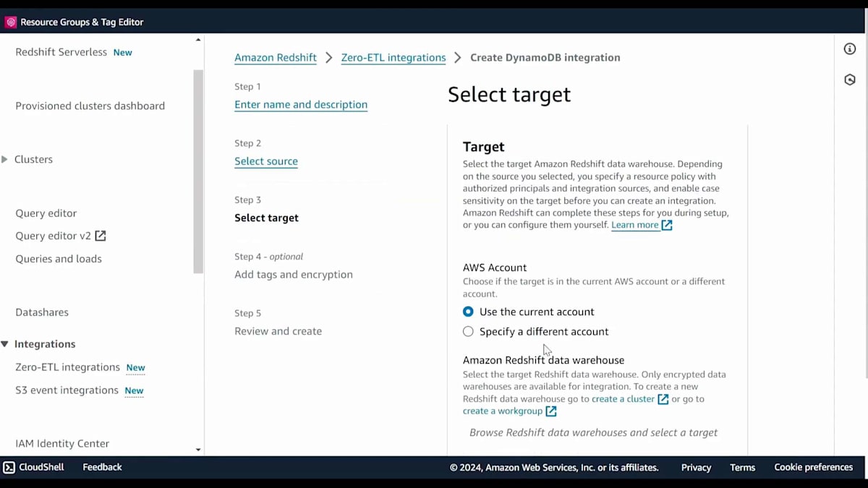Viewport: 868px width, 488px height.
Task: Click the Target section heading
Action: pos(483,147)
